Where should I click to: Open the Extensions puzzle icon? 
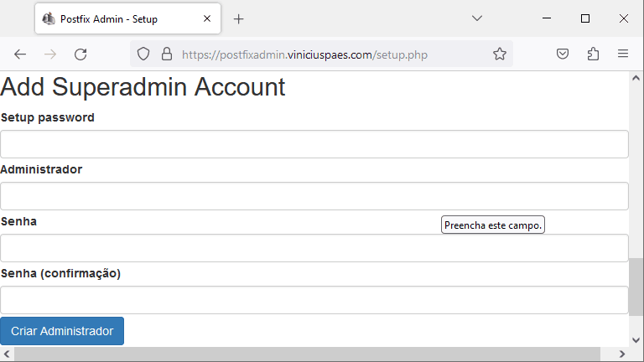pyautogui.click(x=593, y=54)
